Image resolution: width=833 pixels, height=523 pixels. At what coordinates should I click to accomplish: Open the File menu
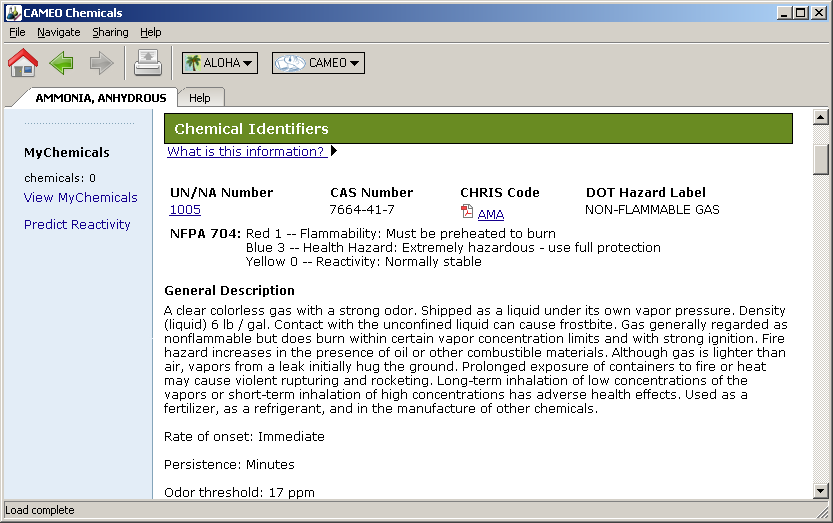pos(17,32)
